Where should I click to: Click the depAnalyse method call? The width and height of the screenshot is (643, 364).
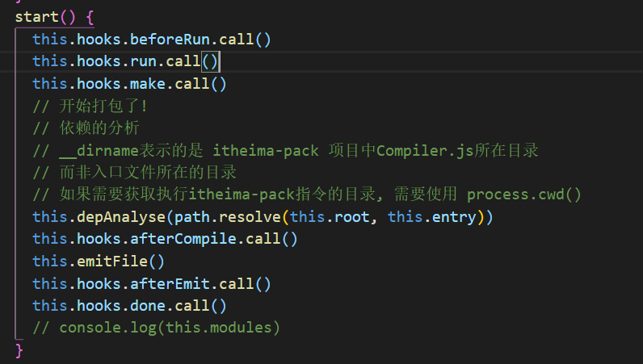[x=121, y=217]
